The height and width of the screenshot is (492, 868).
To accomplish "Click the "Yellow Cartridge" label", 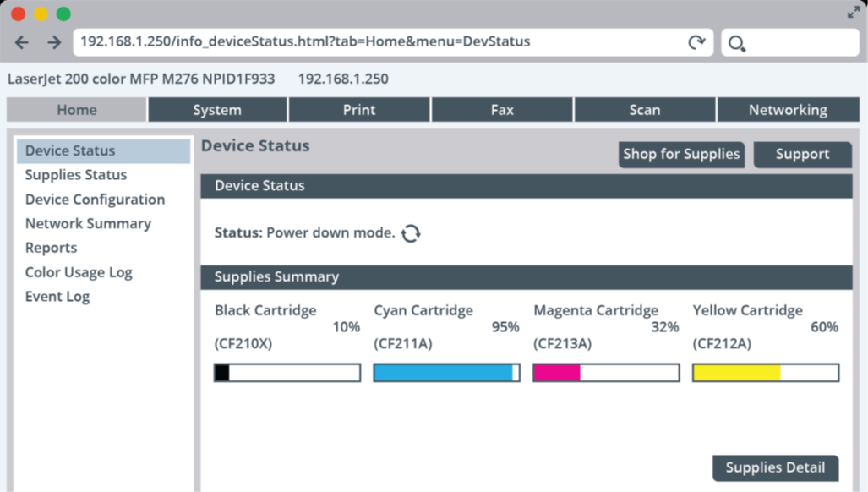I will coord(747,310).
